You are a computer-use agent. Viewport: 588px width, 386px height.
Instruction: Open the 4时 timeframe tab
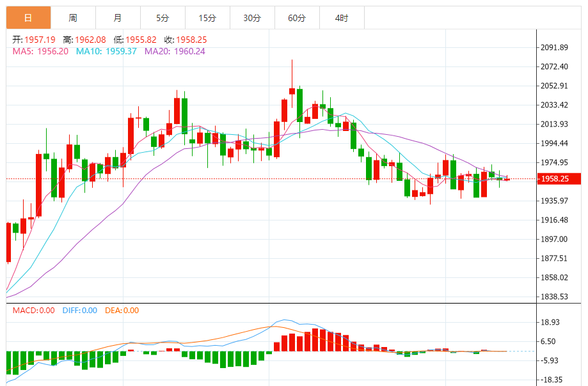[342, 18]
